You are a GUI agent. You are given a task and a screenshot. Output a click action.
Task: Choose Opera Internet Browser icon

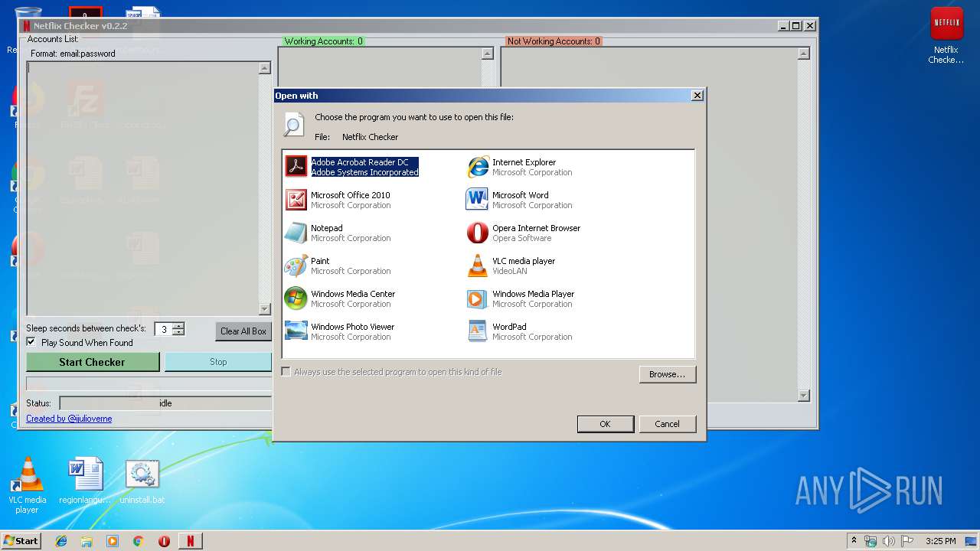(478, 233)
